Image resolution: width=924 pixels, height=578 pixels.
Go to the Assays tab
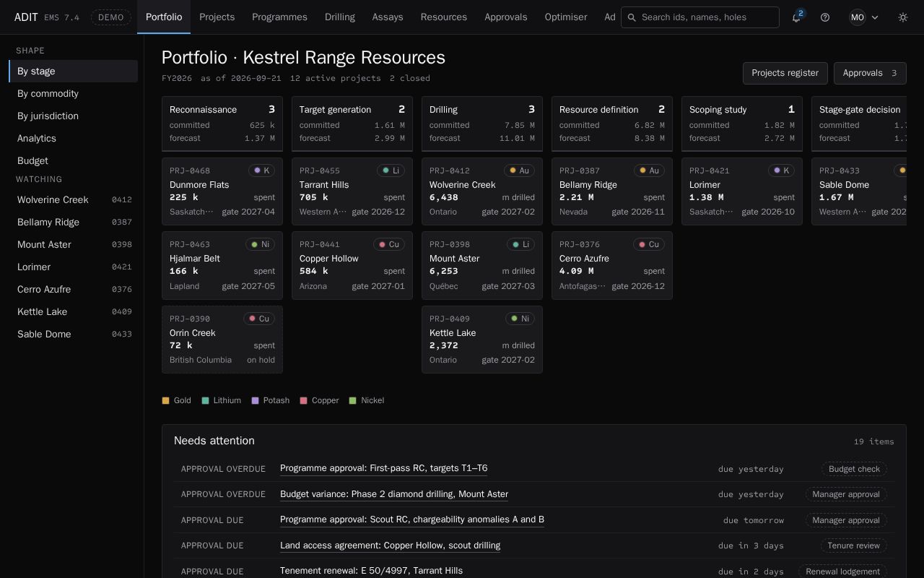[x=388, y=17]
